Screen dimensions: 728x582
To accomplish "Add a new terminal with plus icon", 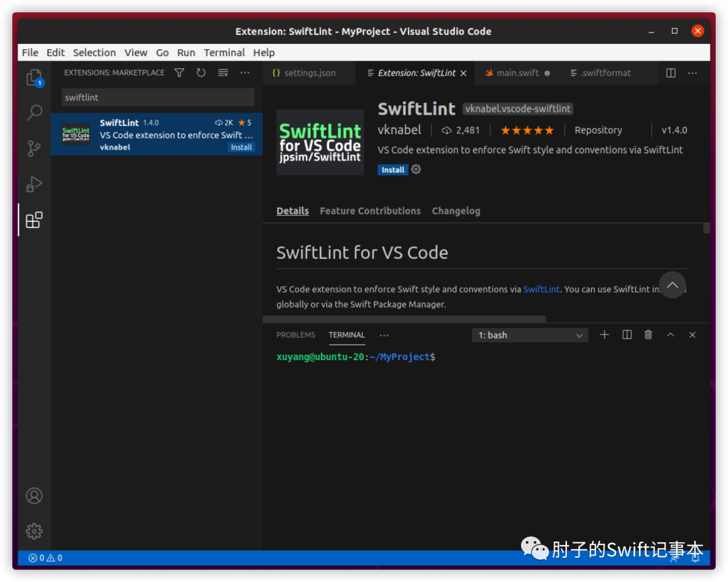I will point(605,335).
